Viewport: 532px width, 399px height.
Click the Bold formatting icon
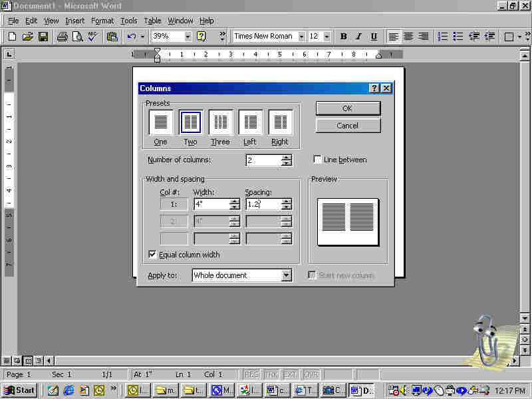click(x=343, y=37)
